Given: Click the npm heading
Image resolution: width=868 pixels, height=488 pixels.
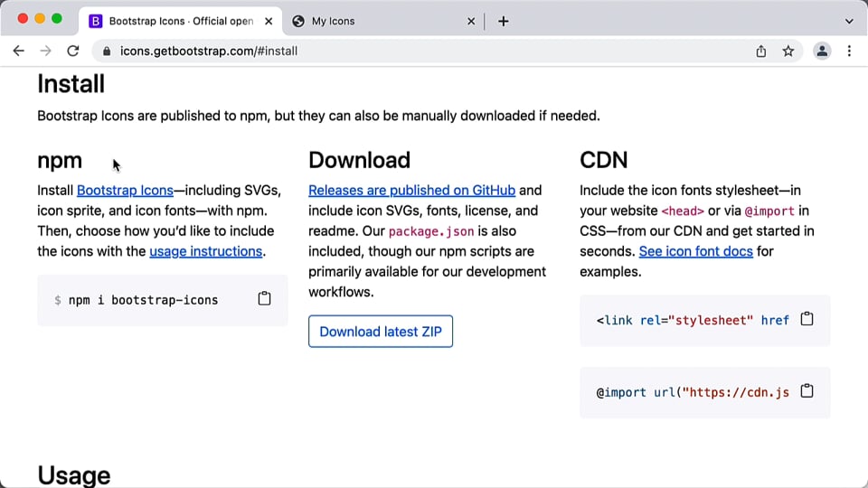Looking at the screenshot, I should 60,161.
